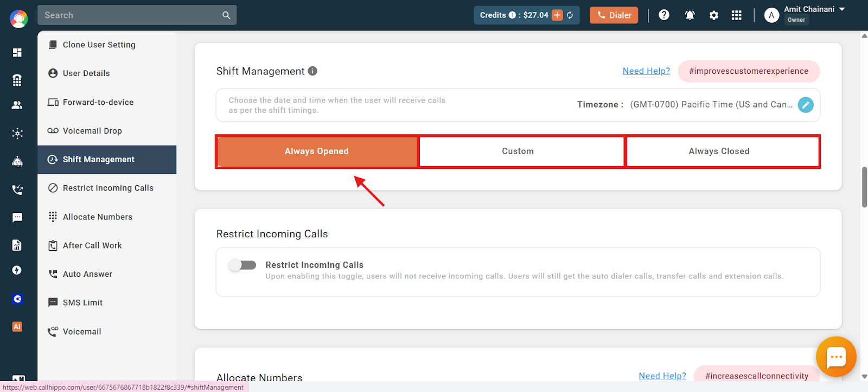Screen dimensions: 868x392
Task: Click the Credits $27.04 amount
Action: 536,15
